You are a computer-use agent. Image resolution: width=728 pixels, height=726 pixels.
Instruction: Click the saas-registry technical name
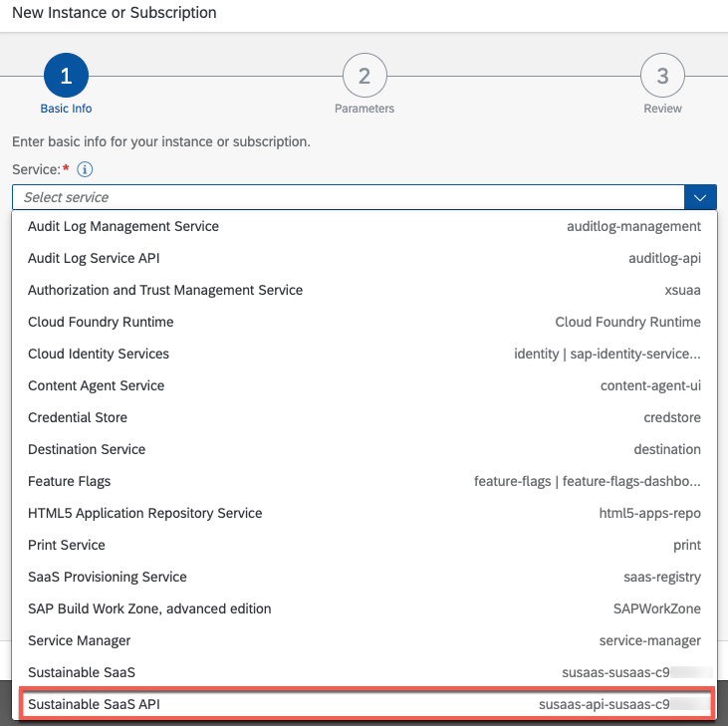pos(662,577)
